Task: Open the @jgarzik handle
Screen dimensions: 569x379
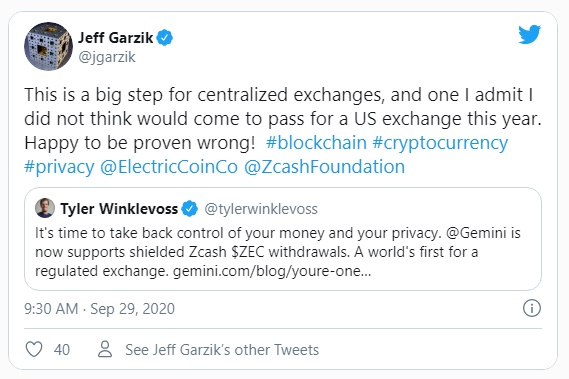Action: click(x=107, y=57)
